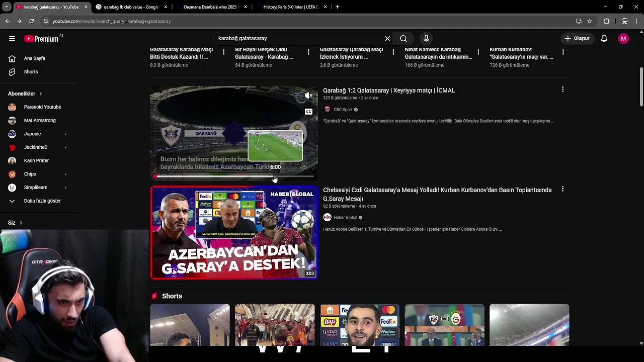Go back in browser
The image size is (644, 362).
point(8,21)
